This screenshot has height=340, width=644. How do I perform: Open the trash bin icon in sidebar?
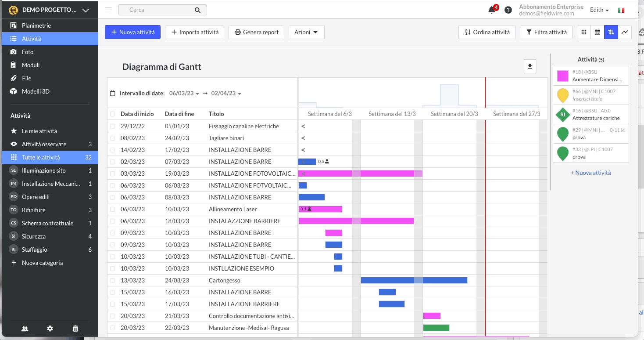tap(75, 328)
